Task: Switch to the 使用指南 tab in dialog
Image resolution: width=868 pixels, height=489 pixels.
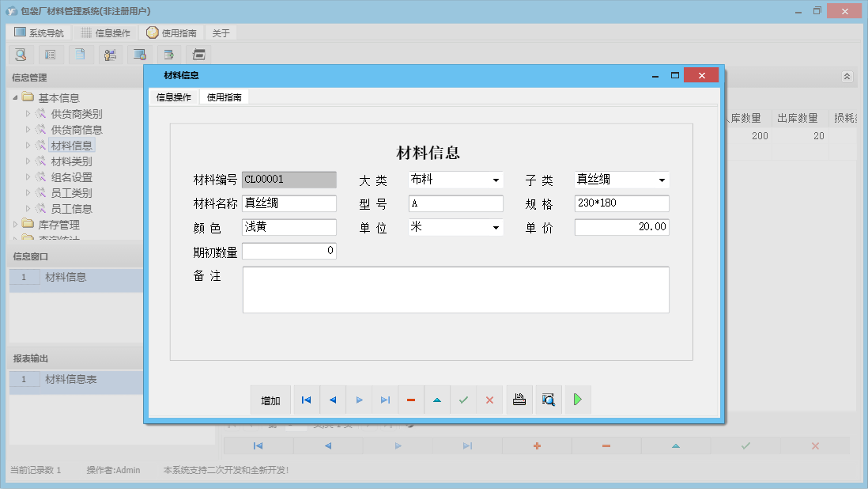Action: pos(224,97)
